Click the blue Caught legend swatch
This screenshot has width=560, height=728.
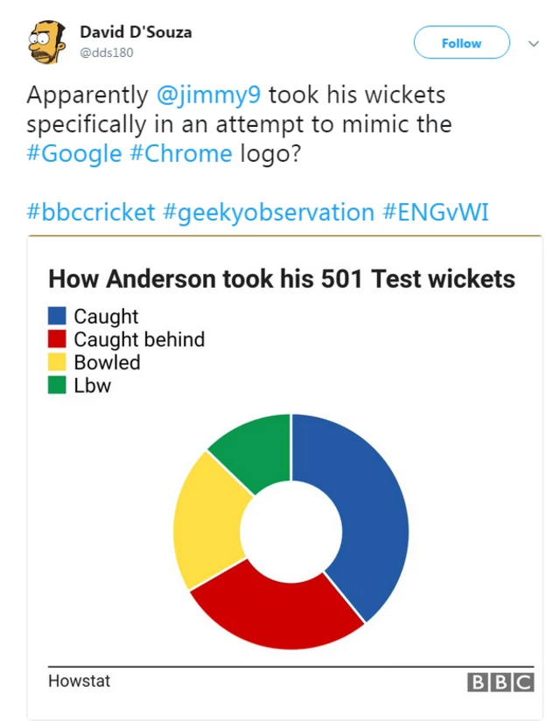57,316
